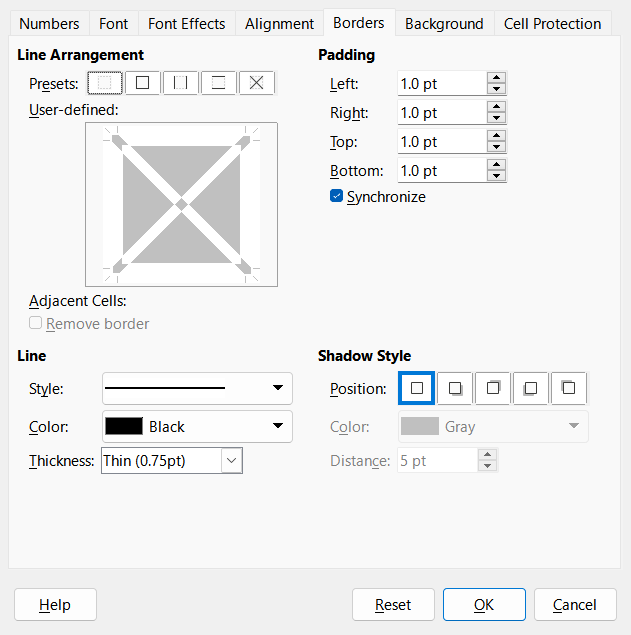Screen dimensions: 631x635
Task: Apply the outer box border preset
Action: [142, 83]
